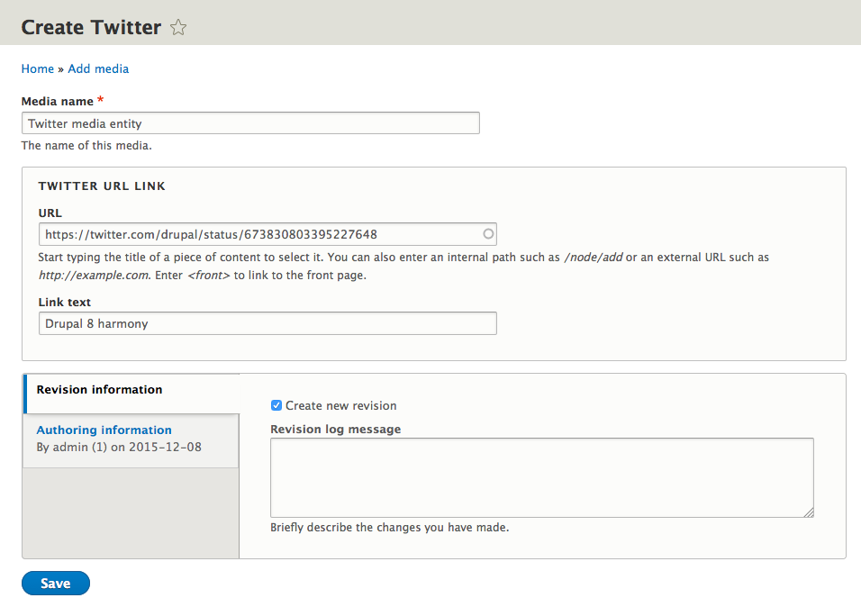Click the 'Create Twitter' page title
861x616 pixels.
91,27
